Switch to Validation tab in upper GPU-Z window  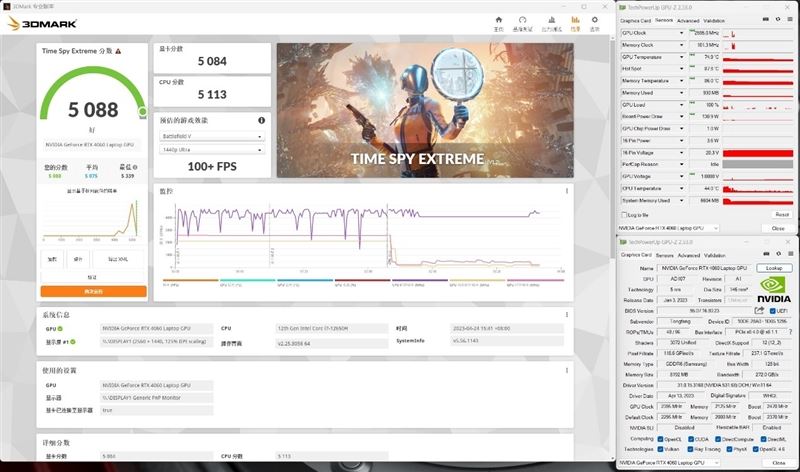pyautogui.click(x=714, y=20)
